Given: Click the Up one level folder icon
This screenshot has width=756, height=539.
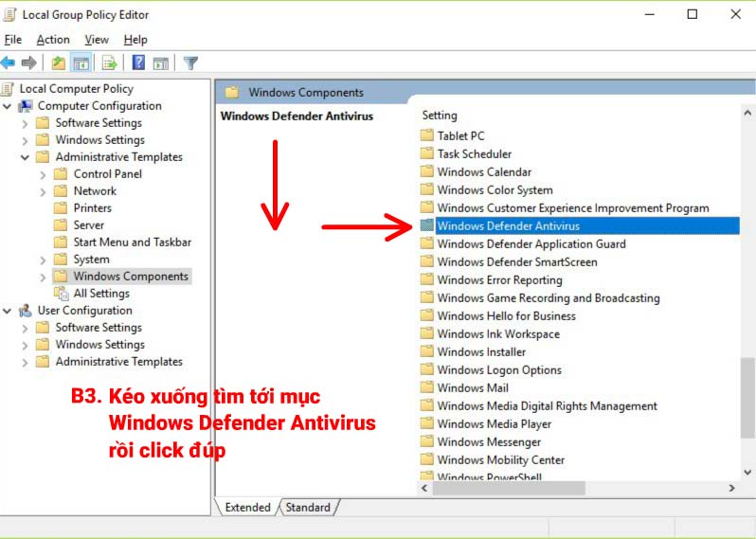Looking at the screenshot, I should click(x=59, y=63).
